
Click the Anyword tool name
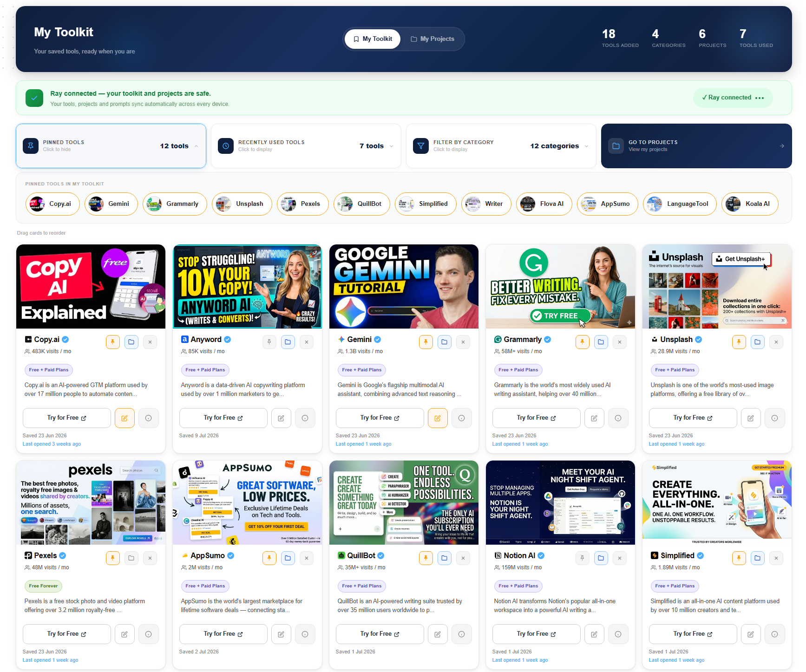(x=206, y=340)
